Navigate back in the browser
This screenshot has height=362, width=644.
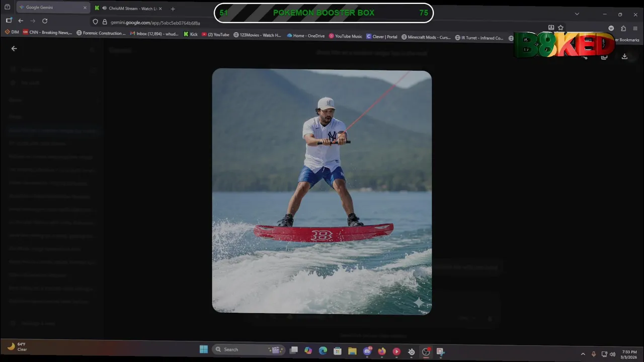point(21,21)
